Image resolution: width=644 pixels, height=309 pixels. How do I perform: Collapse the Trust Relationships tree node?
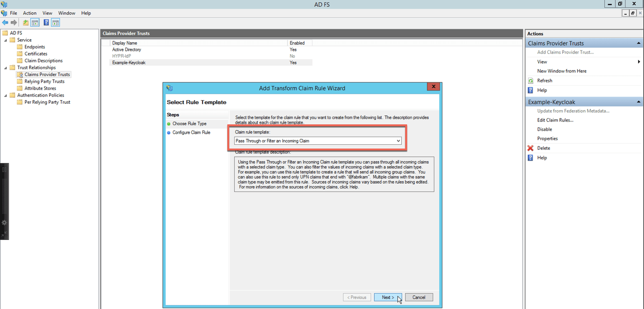click(6, 68)
